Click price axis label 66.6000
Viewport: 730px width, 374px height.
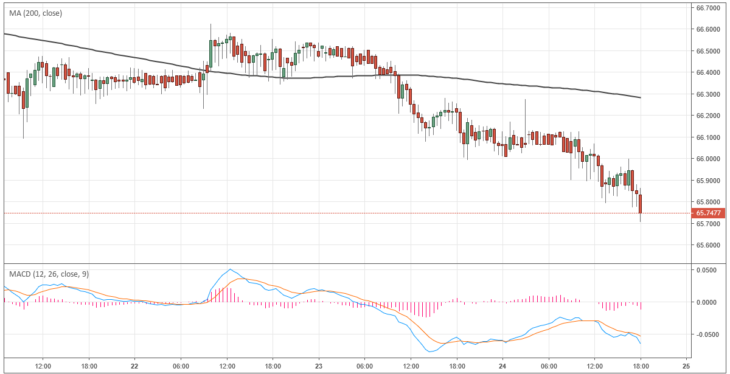point(708,29)
